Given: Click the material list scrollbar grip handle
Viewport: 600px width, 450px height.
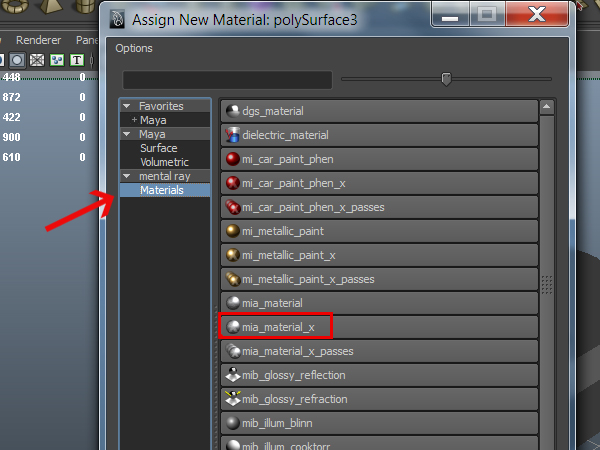Looking at the screenshot, I should click(x=547, y=285).
